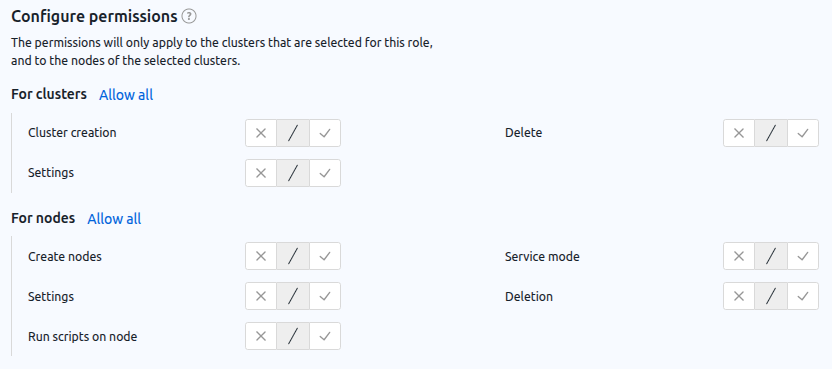Deny Create nodes permission with X
This screenshot has width=832, height=369.
(261, 256)
